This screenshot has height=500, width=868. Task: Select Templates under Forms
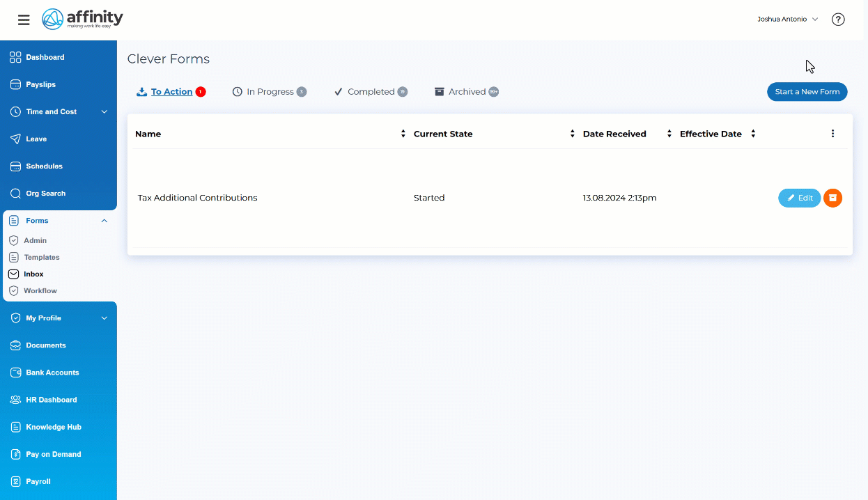coord(42,257)
